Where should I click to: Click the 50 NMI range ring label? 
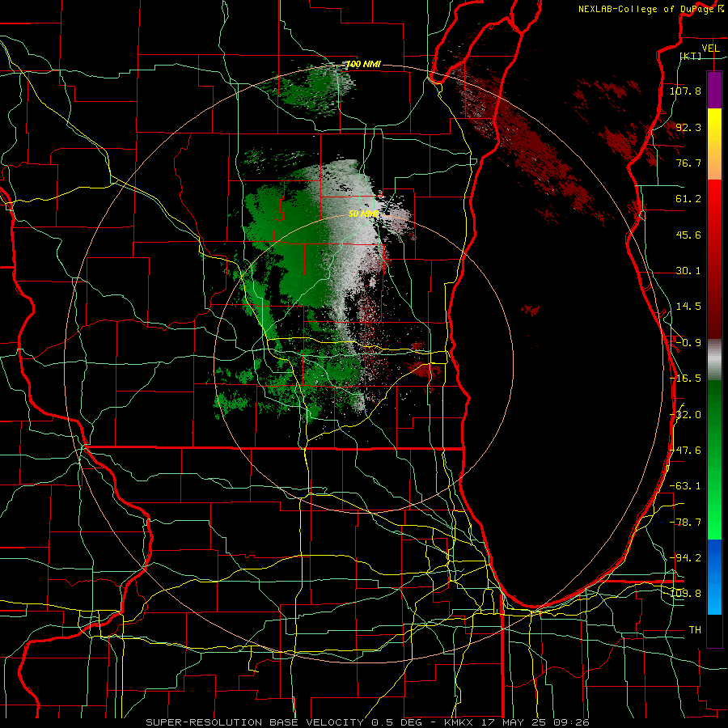[363, 214]
